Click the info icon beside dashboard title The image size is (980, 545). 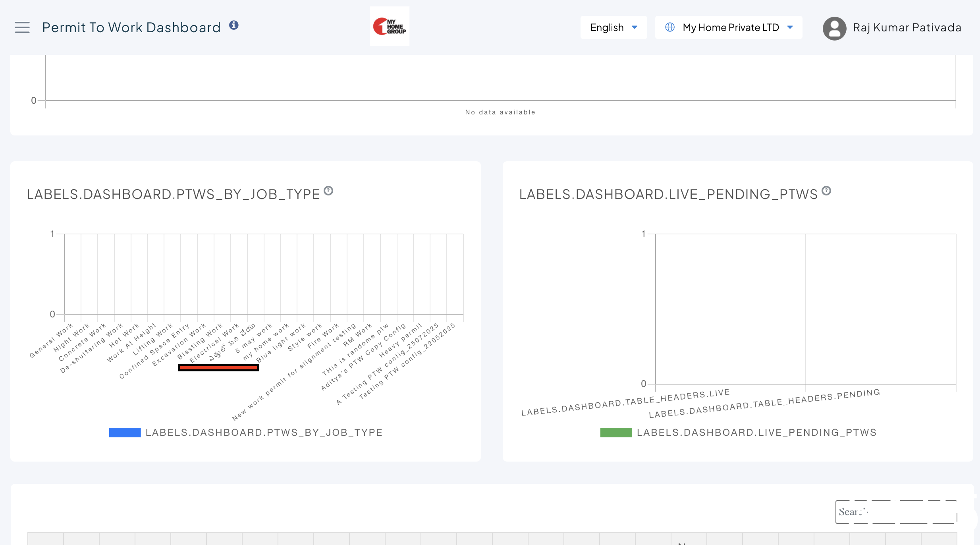pyautogui.click(x=234, y=25)
